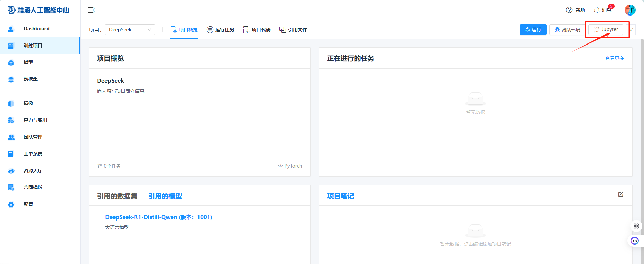The width and height of the screenshot is (644, 264).
Task: Click the 尚未填写项目简介信息 text
Action: 121,91
